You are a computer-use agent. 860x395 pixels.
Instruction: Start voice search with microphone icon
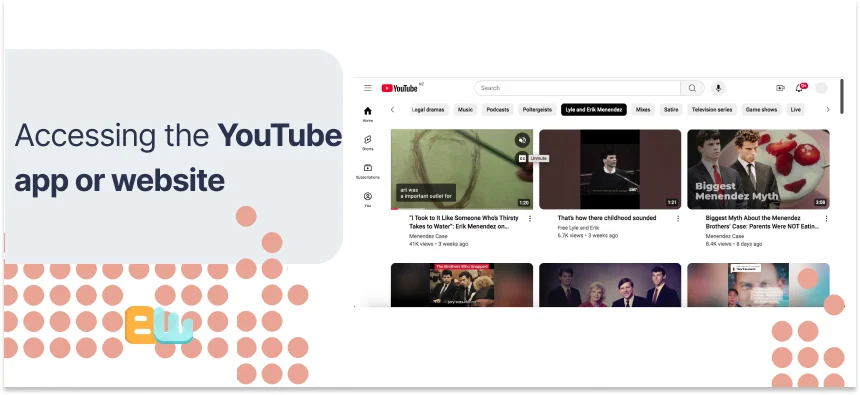[x=718, y=88]
